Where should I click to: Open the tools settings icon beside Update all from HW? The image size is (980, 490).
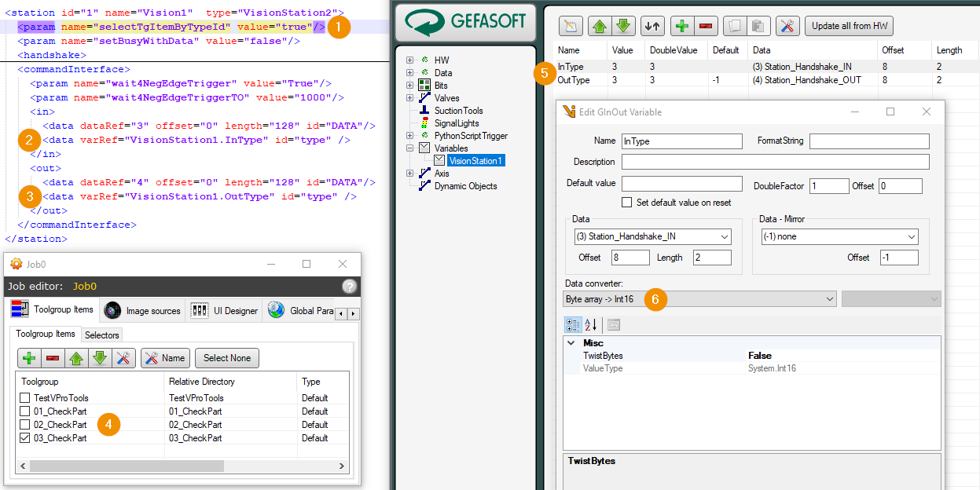point(787,25)
